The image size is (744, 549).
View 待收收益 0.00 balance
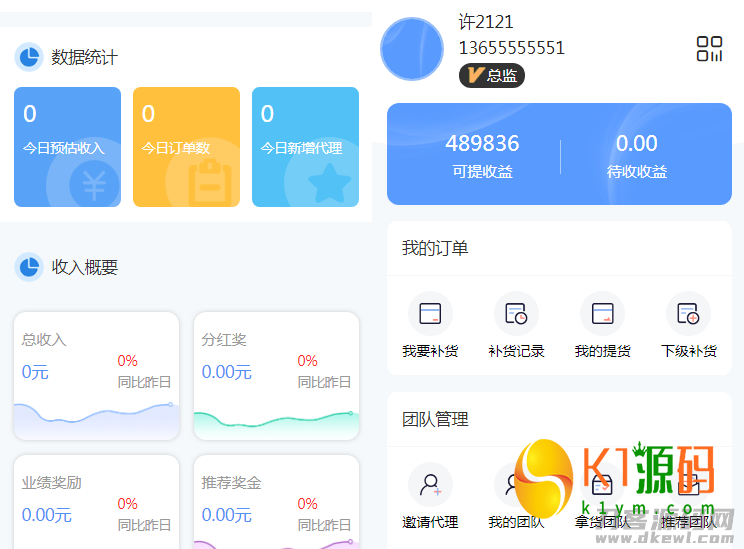coord(637,156)
